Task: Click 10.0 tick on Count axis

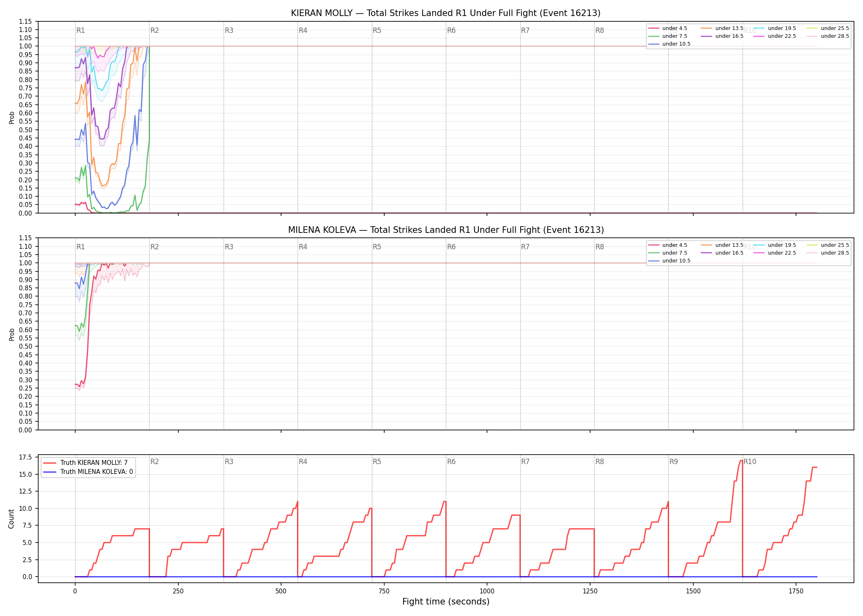Action: (25, 508)
